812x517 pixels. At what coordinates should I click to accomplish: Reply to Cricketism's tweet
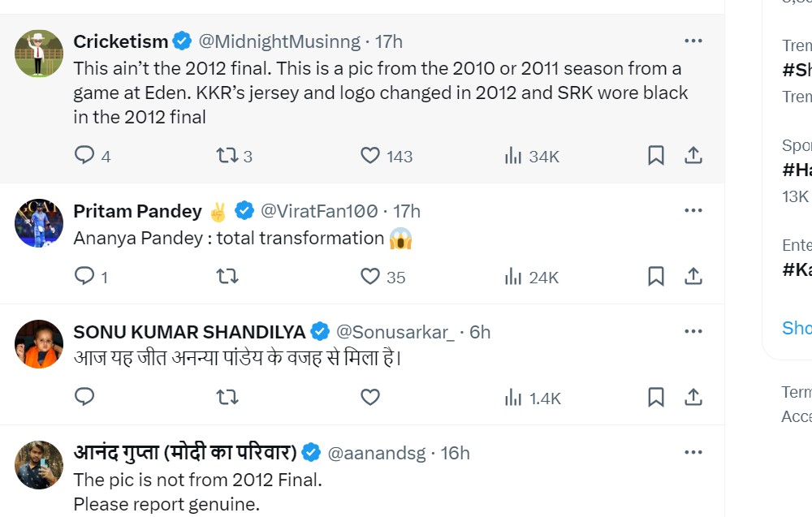point(84,155)
